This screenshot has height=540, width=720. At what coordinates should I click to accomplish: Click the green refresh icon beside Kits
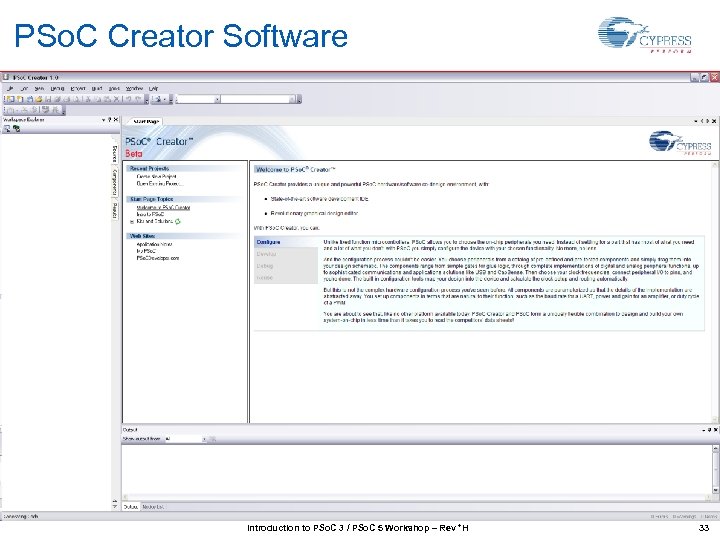click(x=178, y=221)
